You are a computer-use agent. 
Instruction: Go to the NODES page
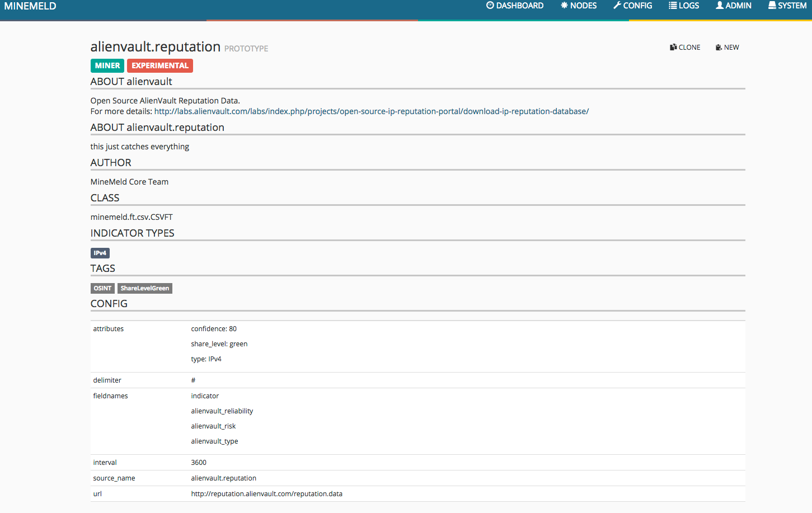[x=583, y=6]
